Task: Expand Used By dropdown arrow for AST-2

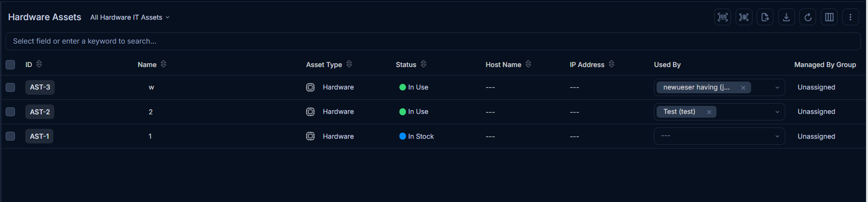Action: [777, 112]
